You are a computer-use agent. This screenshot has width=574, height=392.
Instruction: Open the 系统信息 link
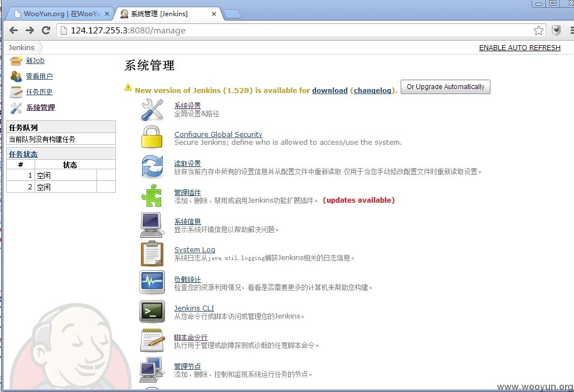pos(187,221)
